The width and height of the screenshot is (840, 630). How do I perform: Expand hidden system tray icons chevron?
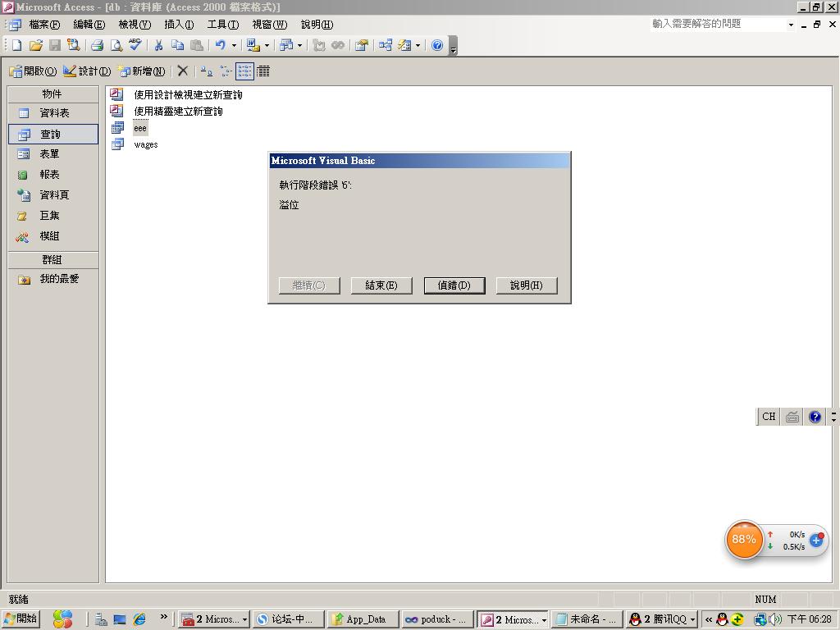coord(708,619)
